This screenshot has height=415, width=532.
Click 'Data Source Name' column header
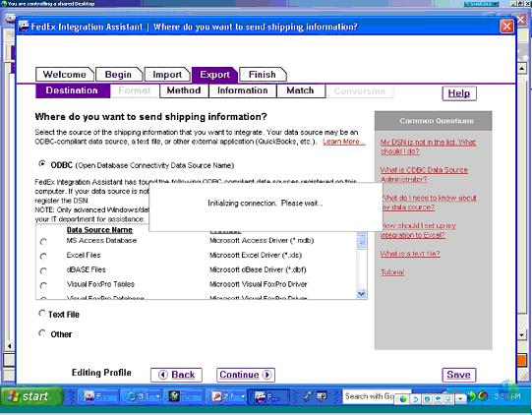(x=99, y=230)
